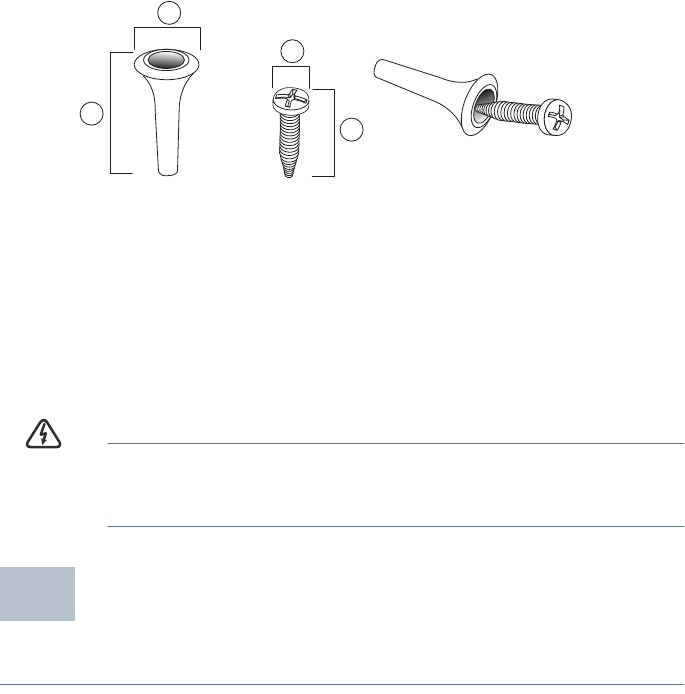Click the Phillips head of the screw inserted in anchor

point(556,117)
